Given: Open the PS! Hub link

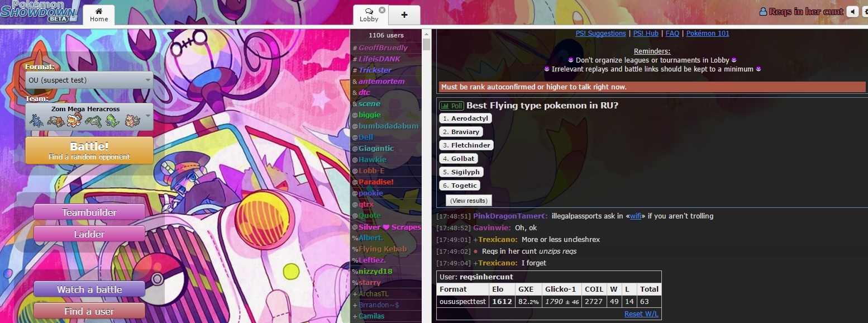Looking at the screenshot, I should [646, 34].
